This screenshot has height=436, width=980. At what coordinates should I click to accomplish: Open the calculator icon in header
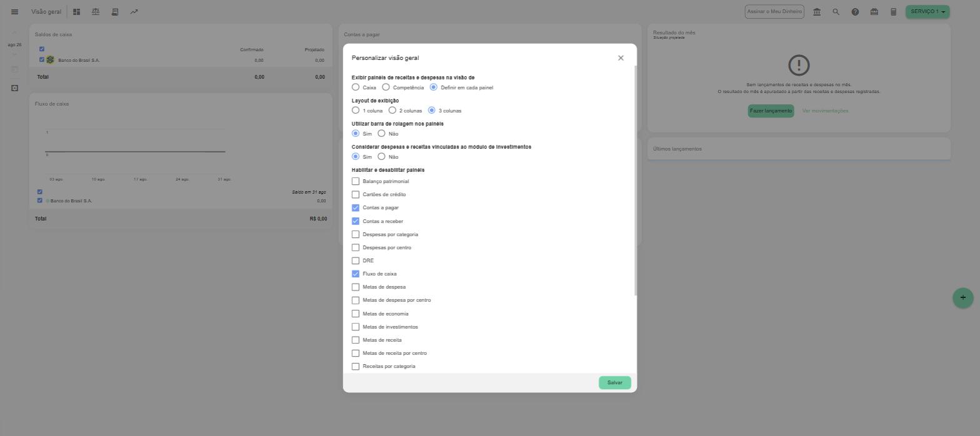[x=894, y=12]
